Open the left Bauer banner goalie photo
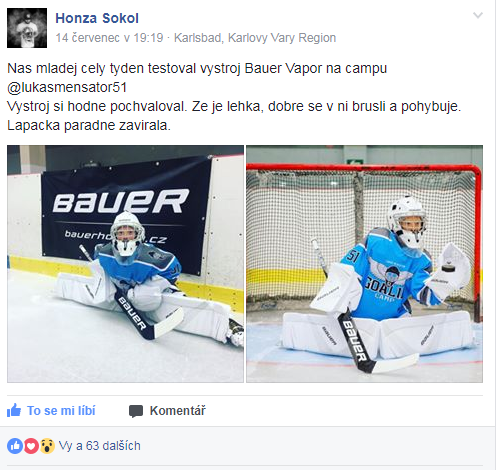This screenshot has height=470, width=496. click(x=125, y=264)
